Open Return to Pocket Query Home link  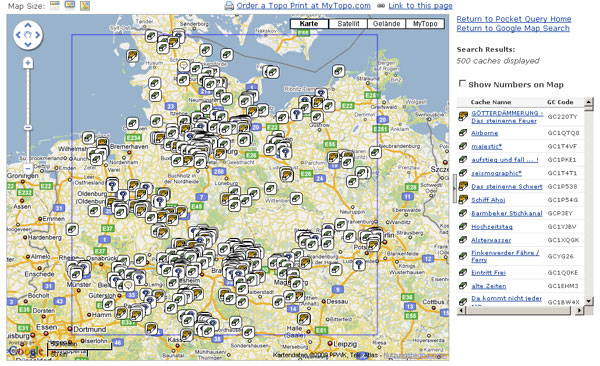514,19
